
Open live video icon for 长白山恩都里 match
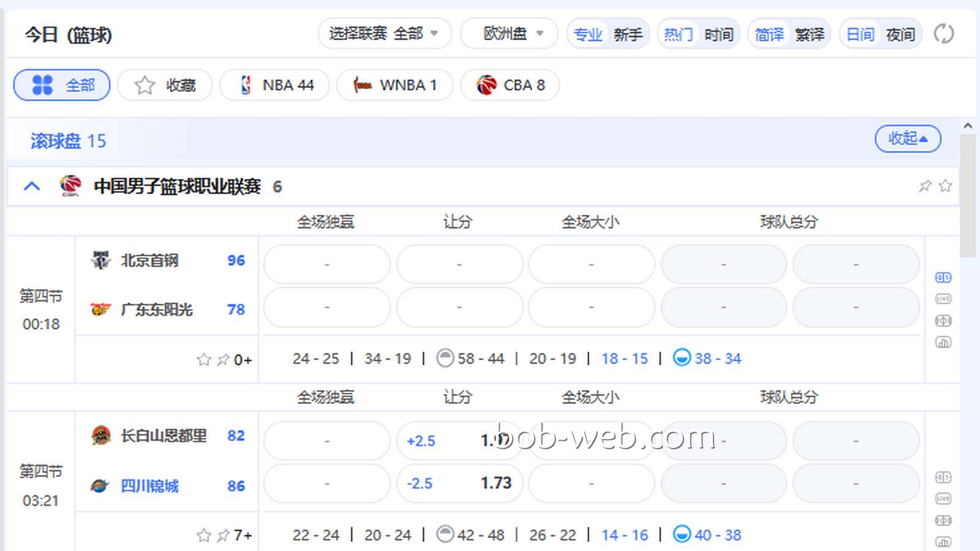coord(943,499)
